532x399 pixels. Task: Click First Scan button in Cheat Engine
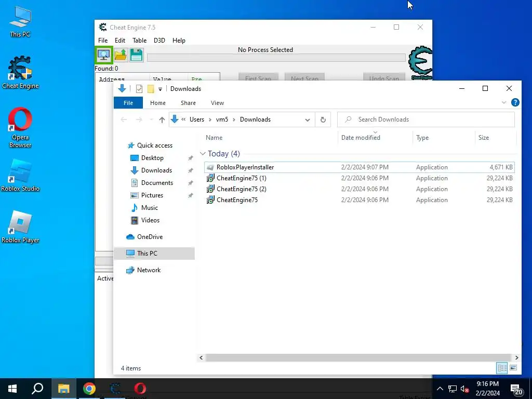(258, 77)
